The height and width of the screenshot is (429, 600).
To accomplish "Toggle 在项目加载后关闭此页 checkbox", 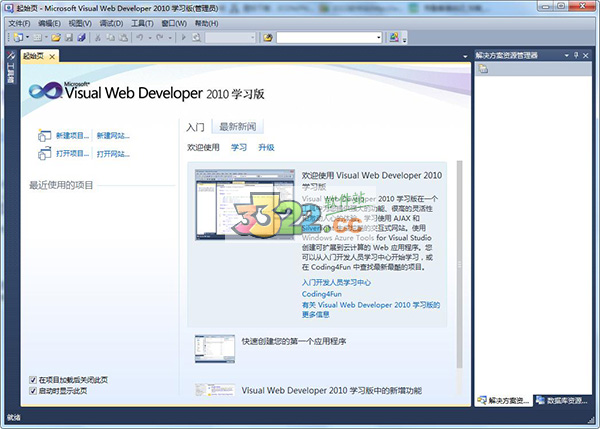I will [x=34, y=380].
